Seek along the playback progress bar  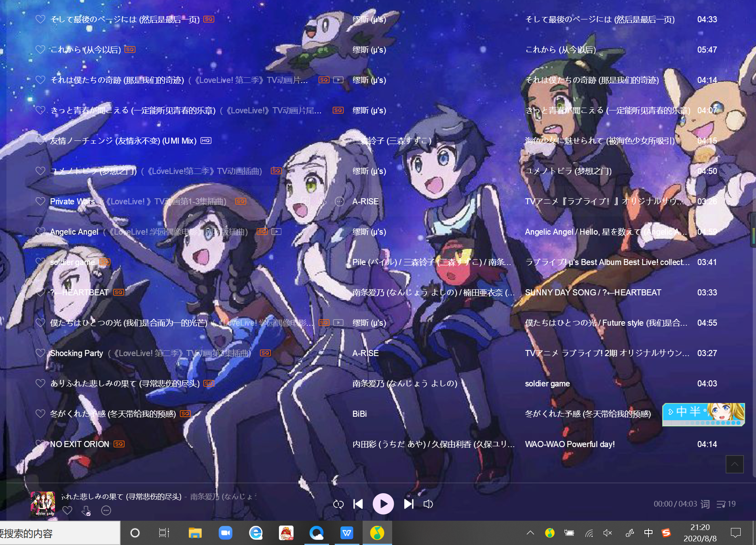381,483
